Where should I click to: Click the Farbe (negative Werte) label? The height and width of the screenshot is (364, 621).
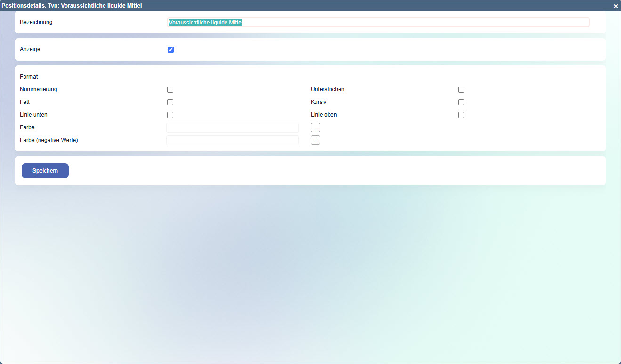click(49, 140)
